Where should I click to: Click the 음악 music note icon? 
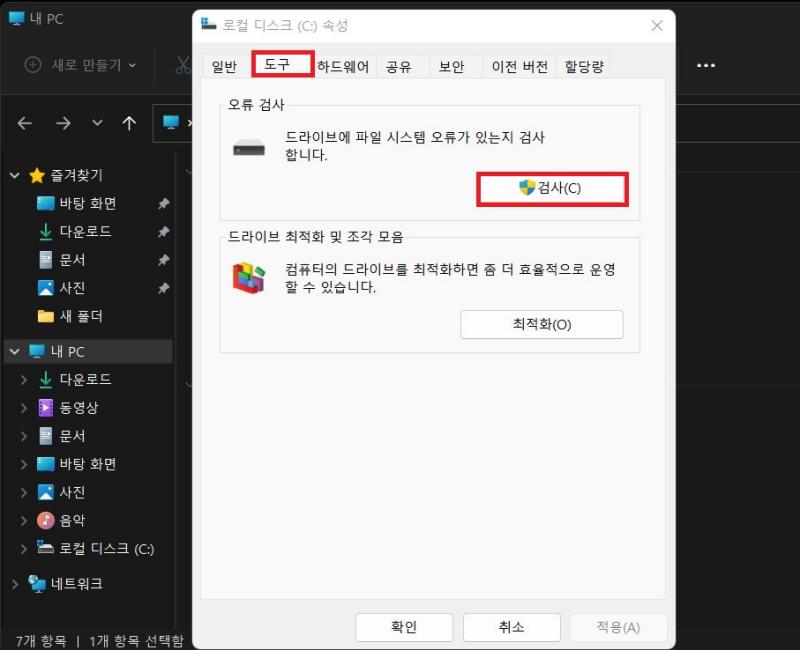coord(45,520)
